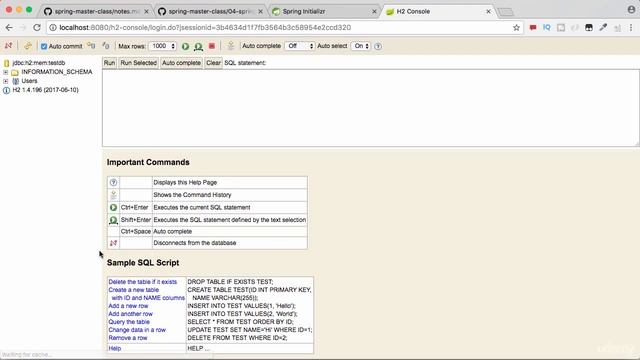
Task: Click the 'Add a new row' link
Action: (128, 306)
